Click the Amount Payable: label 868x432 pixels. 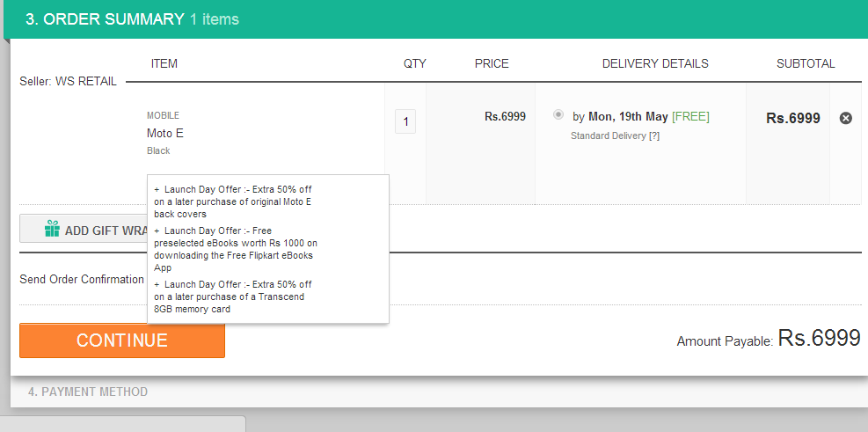[725, 341]
